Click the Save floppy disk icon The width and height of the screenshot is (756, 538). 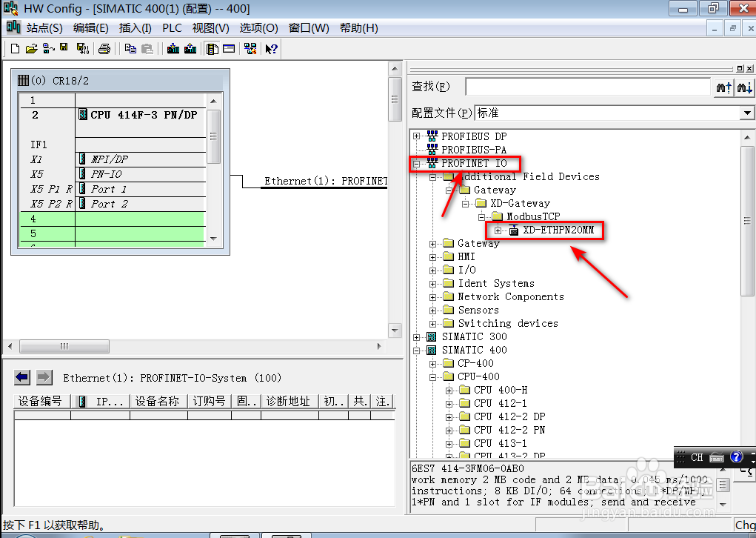(x=64, y=48)
